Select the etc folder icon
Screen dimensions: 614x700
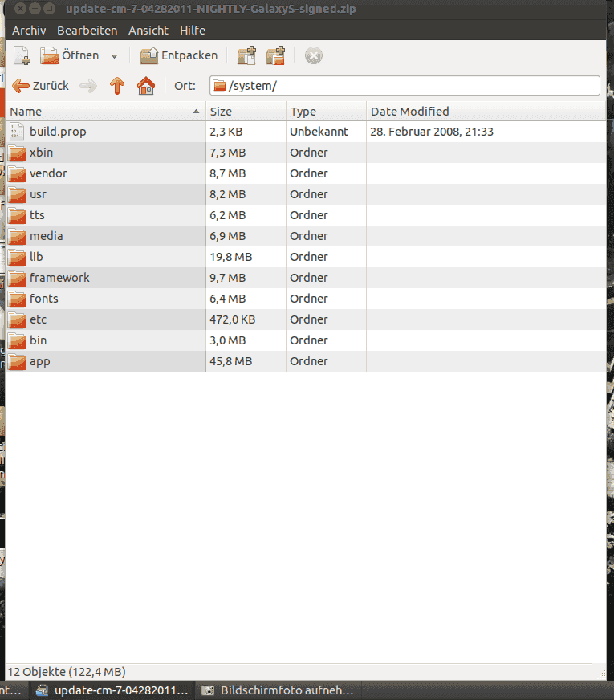pyautogui.click(x=17, y=319)
